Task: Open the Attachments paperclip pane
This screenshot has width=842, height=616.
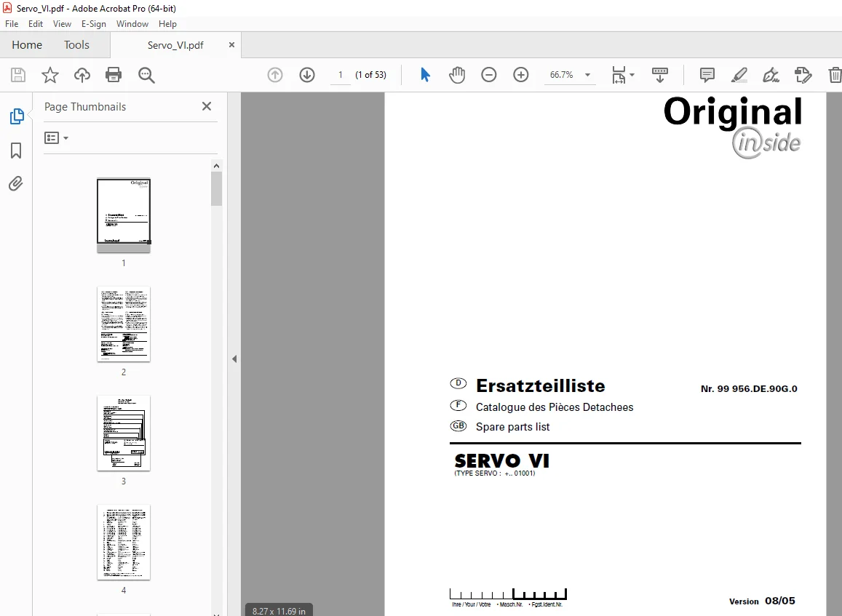Action: [x=15, y=184]
